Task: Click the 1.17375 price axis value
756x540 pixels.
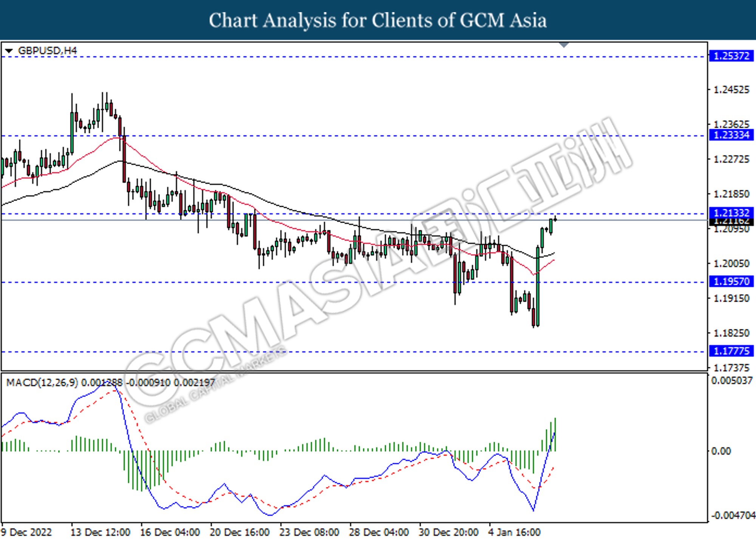Action: pyautogui.click(x=731, y=368)
